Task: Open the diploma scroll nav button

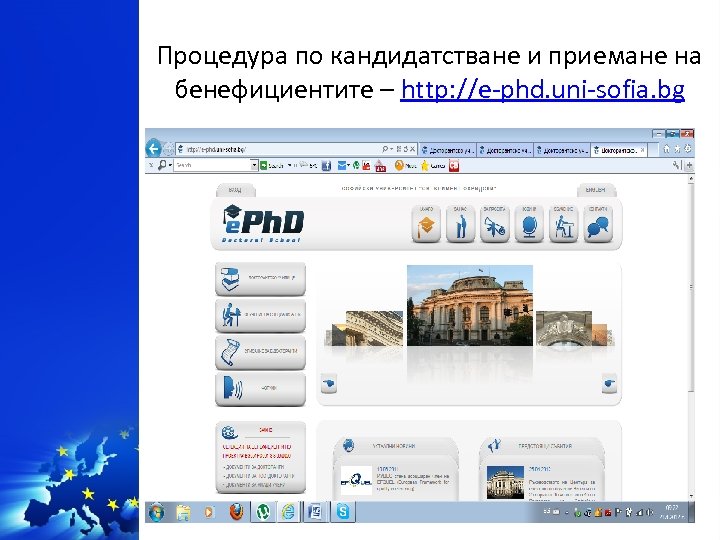Action: pos(495,223)
